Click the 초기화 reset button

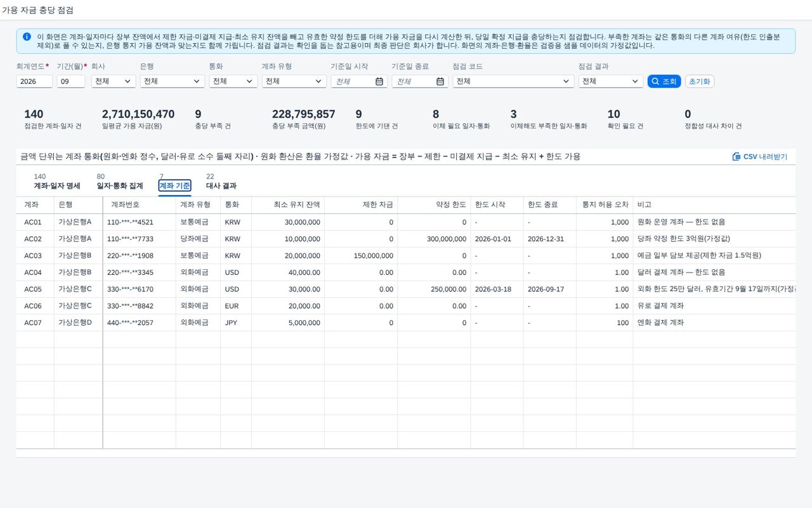tap(700, 81)
